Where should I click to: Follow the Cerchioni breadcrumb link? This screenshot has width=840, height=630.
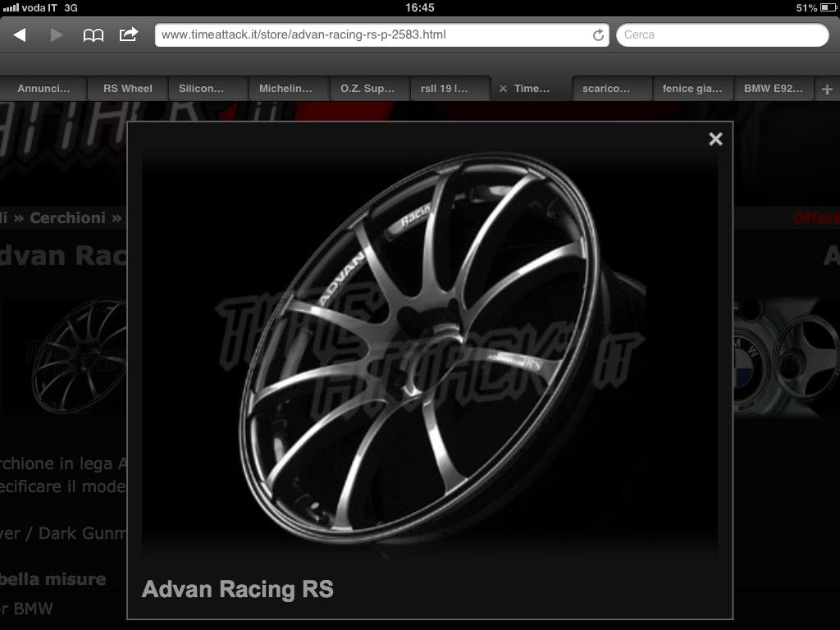pos(67,217)
